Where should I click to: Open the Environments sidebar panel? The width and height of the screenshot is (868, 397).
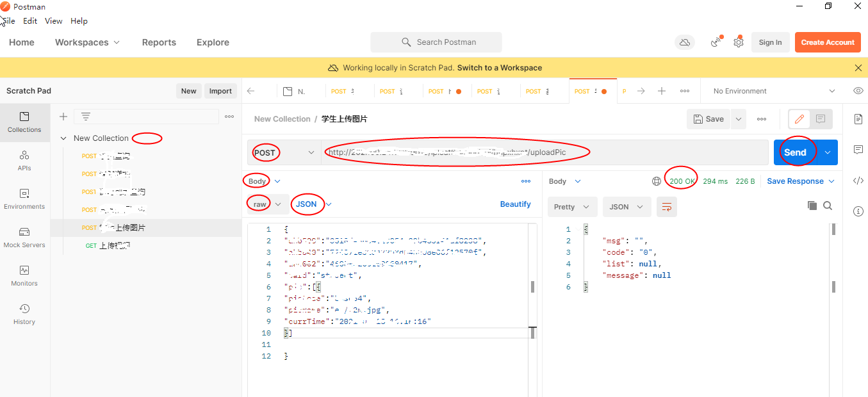tap(24, 199)
